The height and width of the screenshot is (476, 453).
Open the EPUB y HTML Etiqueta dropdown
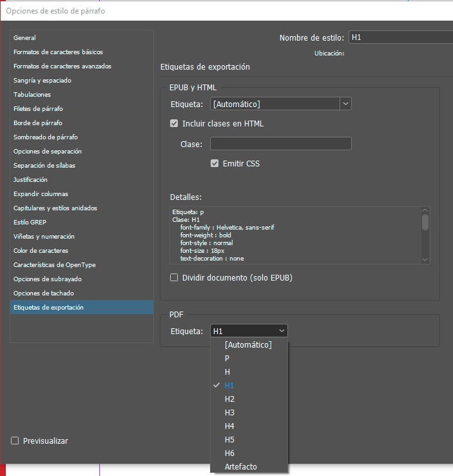[x=281, y=104]
